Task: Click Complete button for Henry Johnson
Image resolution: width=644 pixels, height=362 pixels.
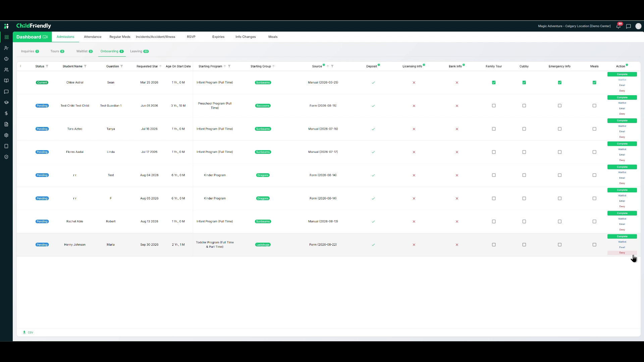Action: pyautogui.click(x=622, y=236)
